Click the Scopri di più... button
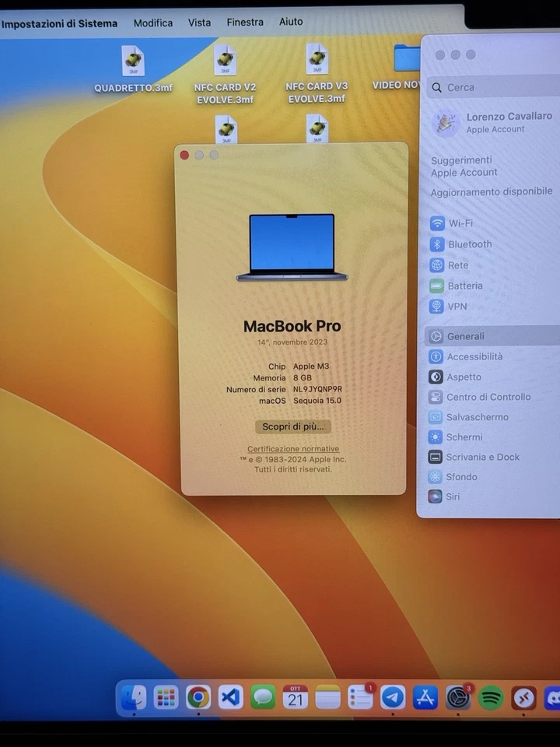This screenshot has height=747, width=560. pos(293,426)
